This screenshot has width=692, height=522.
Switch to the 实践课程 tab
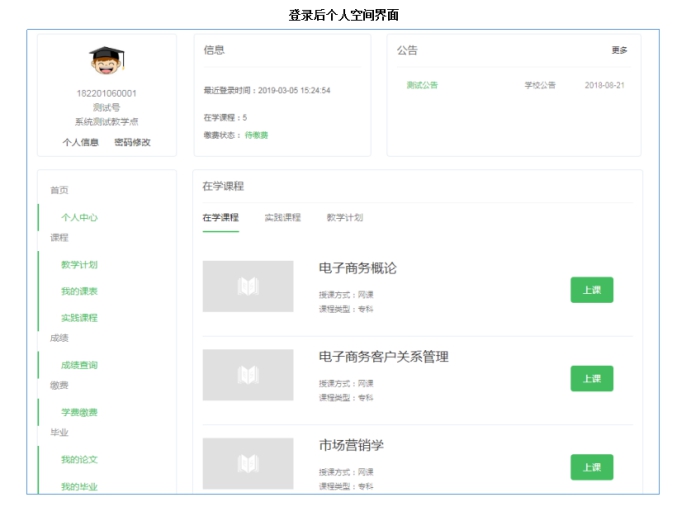(282, 217)
